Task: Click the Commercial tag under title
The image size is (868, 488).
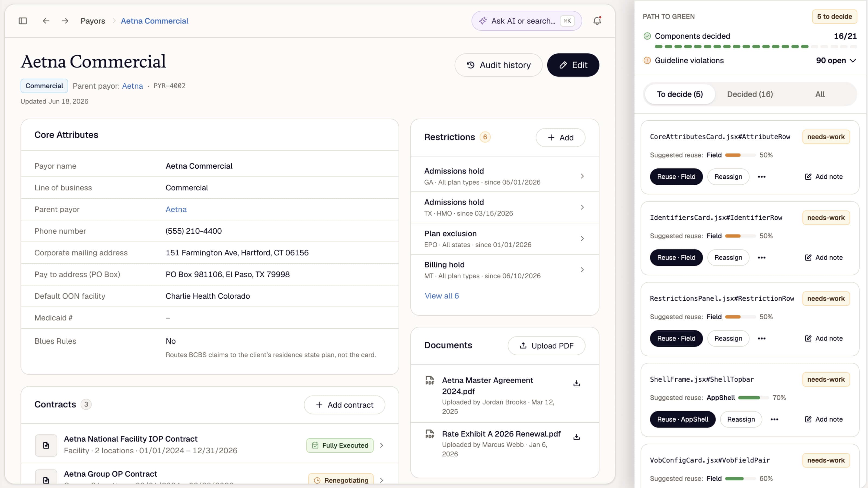Action: point(44,86)
